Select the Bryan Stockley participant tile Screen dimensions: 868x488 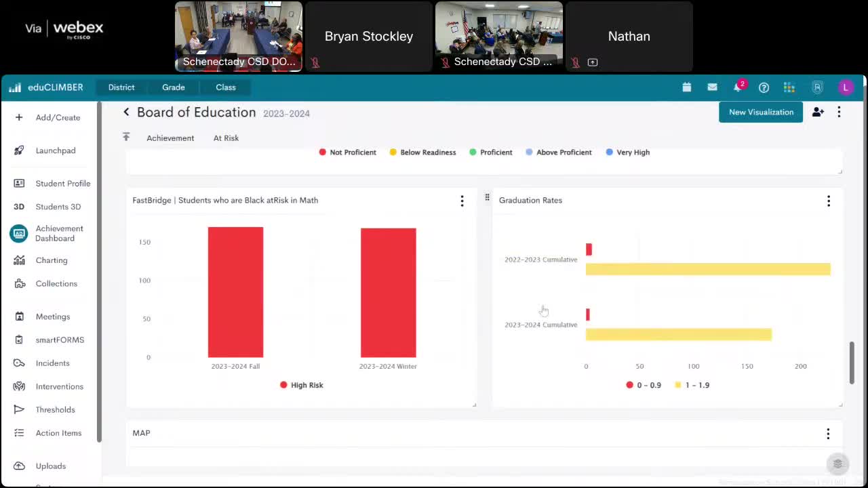(369, 37)
